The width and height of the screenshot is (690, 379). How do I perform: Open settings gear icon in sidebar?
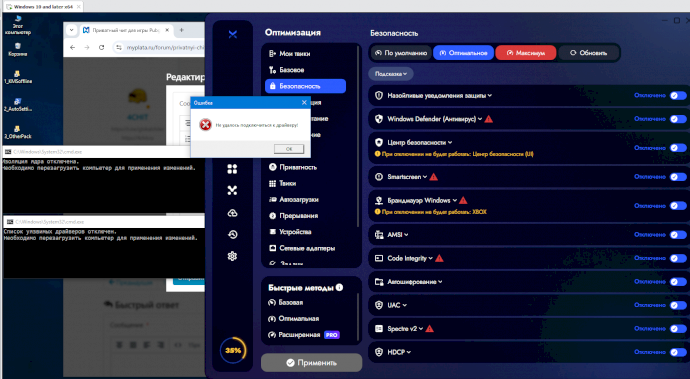point(232,256)
